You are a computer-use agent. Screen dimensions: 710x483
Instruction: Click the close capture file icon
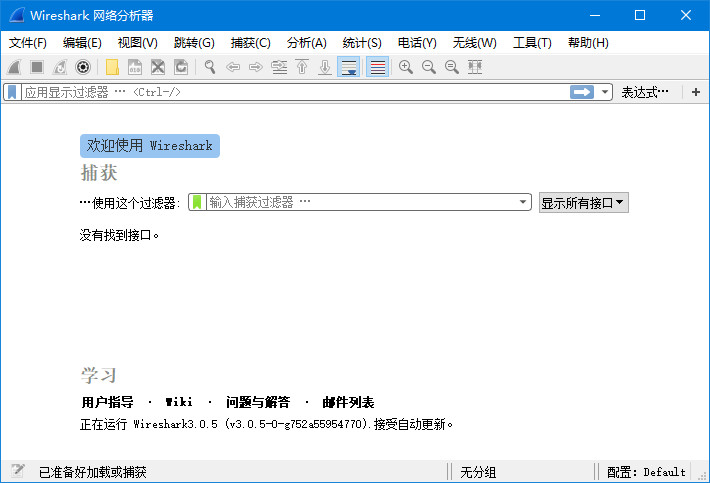[158, 67]
